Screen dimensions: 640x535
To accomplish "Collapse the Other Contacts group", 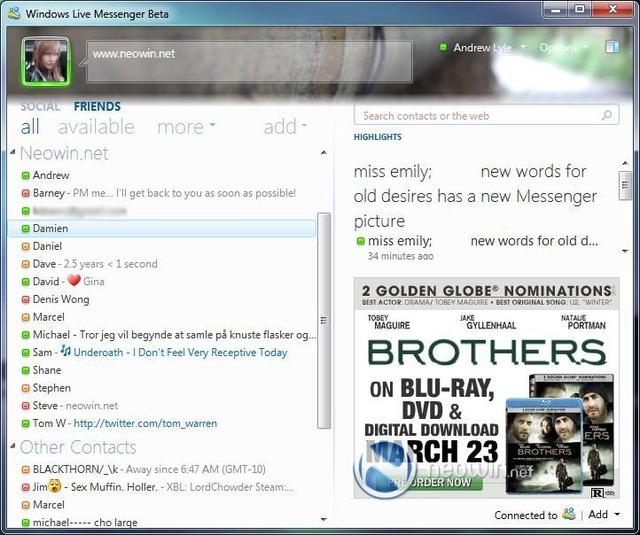I will (x=13, y=446).
